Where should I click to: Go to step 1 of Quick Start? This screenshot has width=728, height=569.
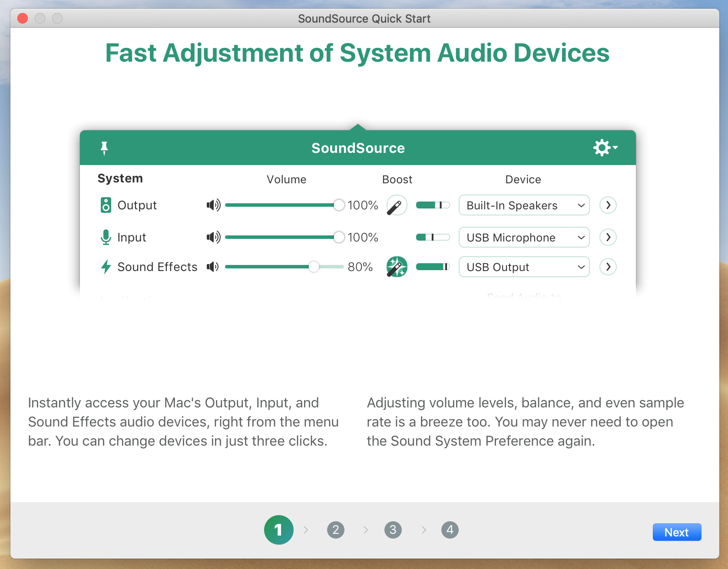click(x=279, y=530)
